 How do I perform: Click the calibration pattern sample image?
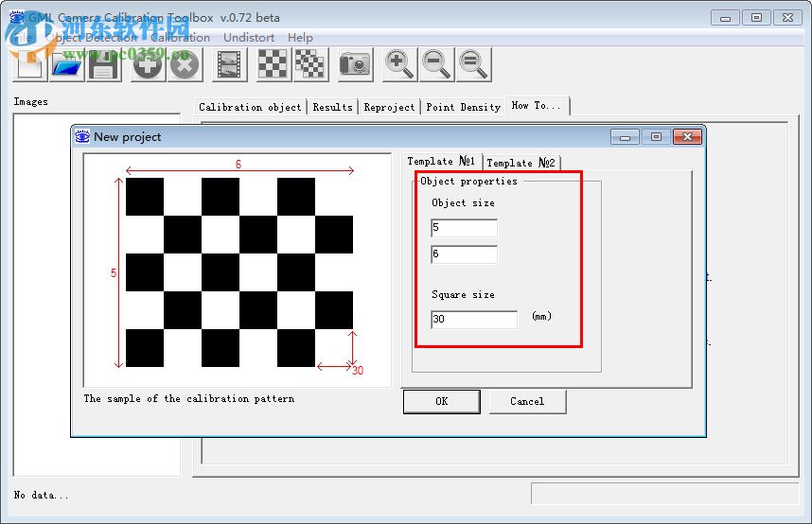point(238,271)
